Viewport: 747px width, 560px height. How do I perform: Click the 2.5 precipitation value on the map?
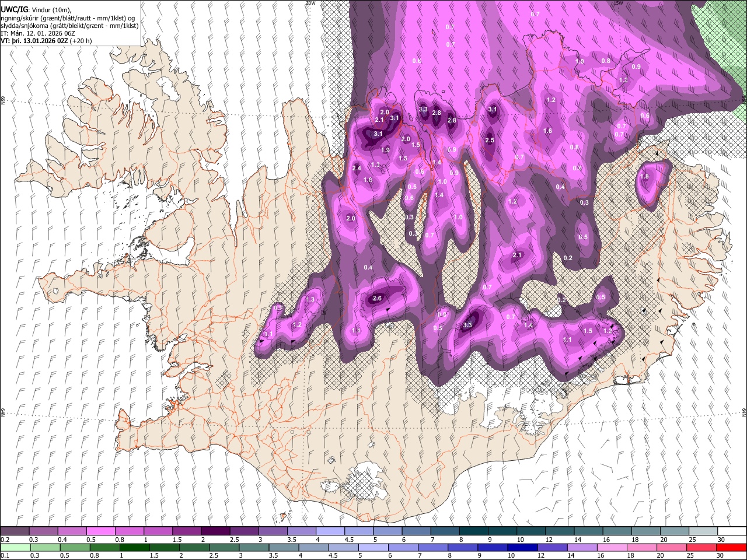tap(490, 141)
